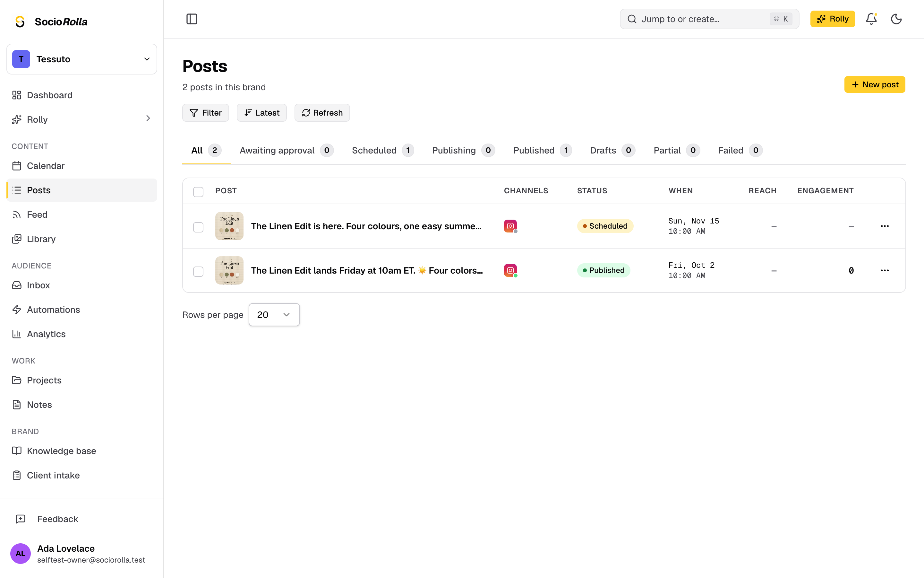
Task: Open Ada Lovelace account profile
Action: click(x=82, y=554)
